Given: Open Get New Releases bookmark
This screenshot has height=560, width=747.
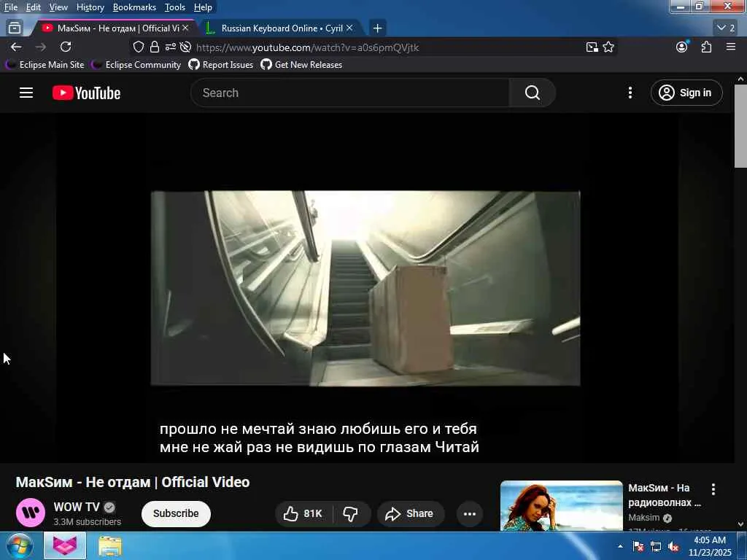Looking at the screenshot, I should [x=301, y=65].
